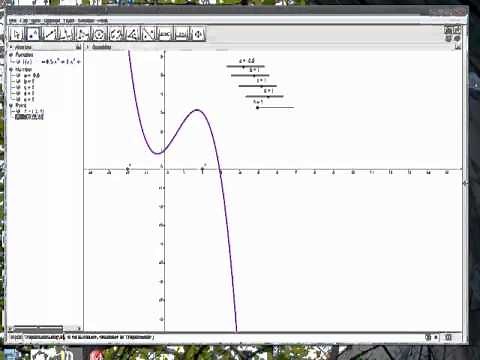The image size is (480, 360).
Task: Toggle visibility of number c = 1
Action: (18, 87)
